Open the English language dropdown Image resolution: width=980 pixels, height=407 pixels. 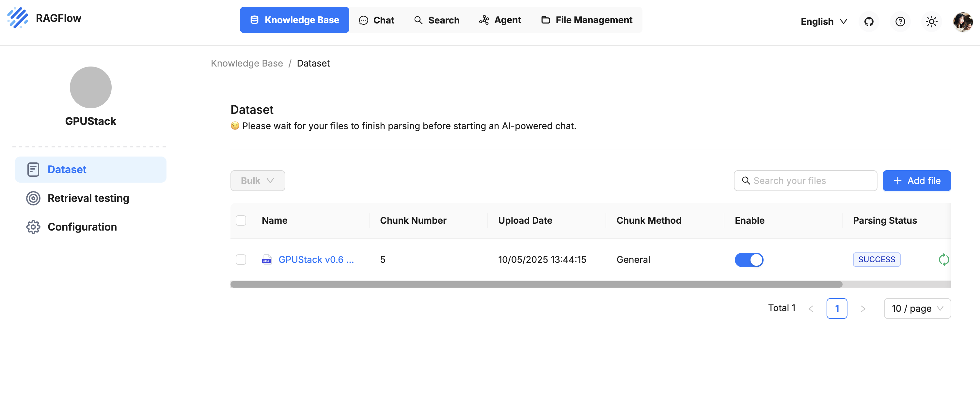click(x=824, y=21)
